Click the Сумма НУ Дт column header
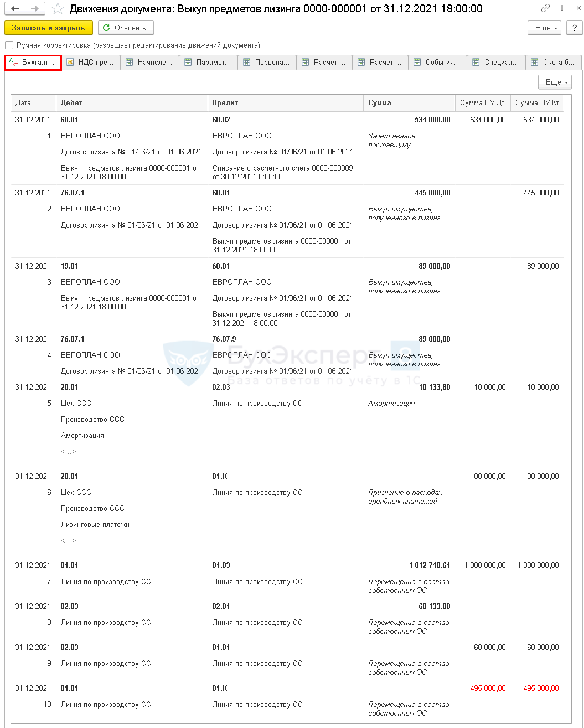This screenshot has width=584, height=728. coord(482,103)
